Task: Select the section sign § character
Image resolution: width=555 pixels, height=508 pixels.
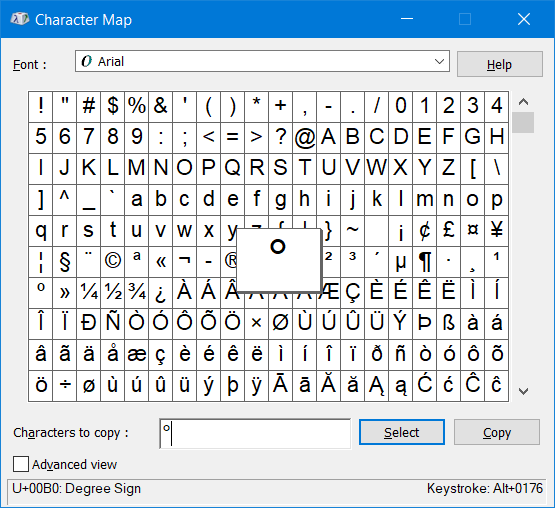Action: [64, 262]
